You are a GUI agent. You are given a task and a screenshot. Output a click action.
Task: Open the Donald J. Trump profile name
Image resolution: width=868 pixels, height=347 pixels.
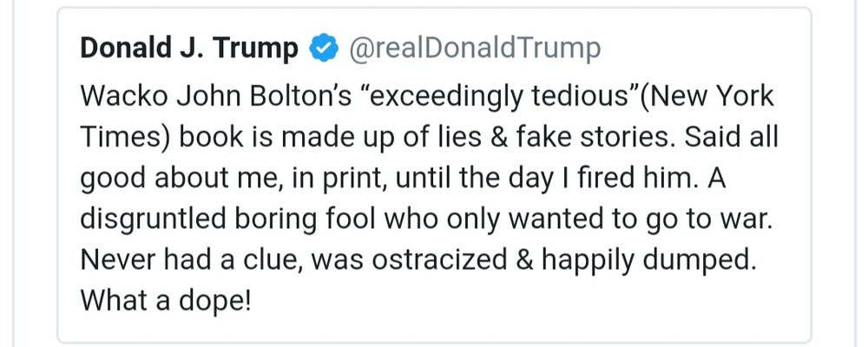(188, 49)
